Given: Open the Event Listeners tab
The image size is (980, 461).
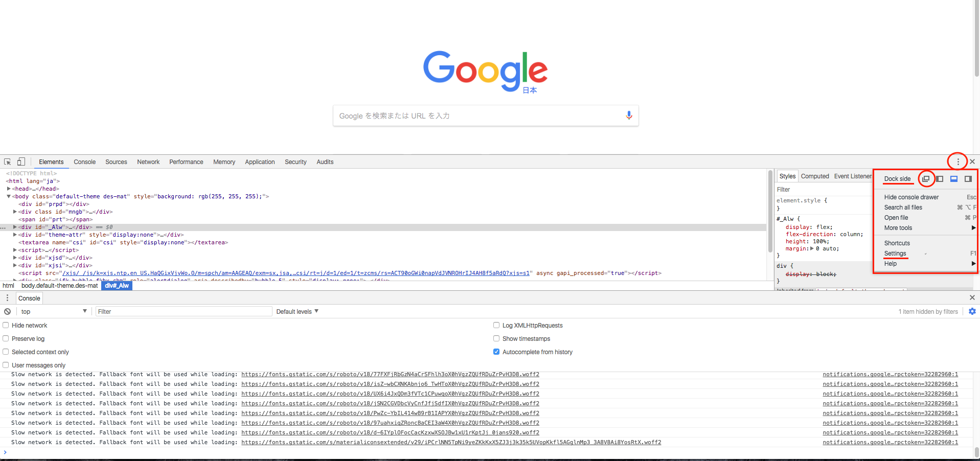Looking at the screenshot, I should (x=853, y=176).
